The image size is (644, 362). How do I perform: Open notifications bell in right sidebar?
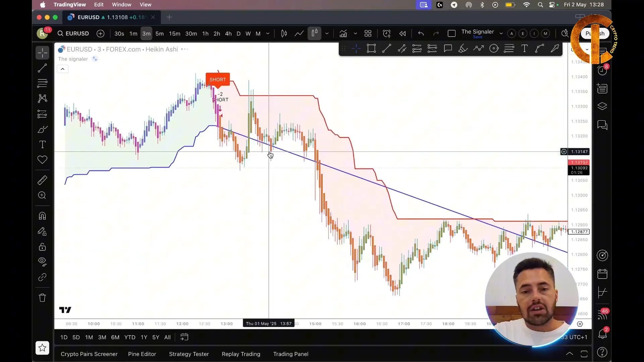click(602, 334)
